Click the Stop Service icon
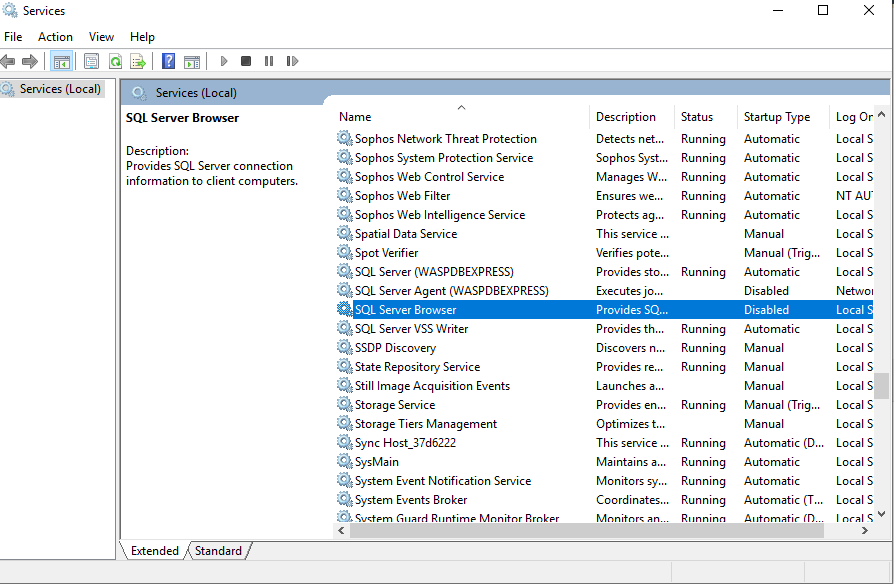 246,61
